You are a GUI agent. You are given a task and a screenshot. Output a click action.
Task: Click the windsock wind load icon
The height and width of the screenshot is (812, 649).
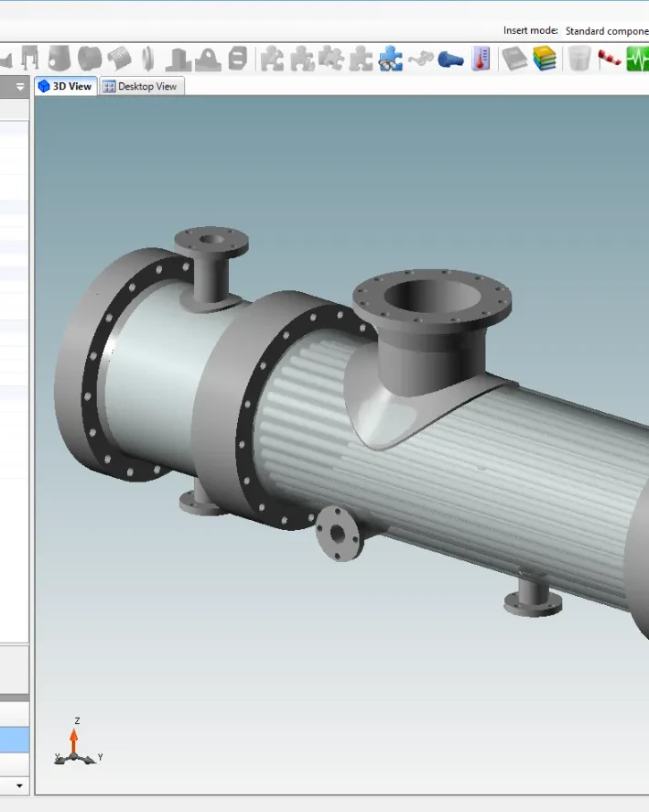click(x=609, y=60)
